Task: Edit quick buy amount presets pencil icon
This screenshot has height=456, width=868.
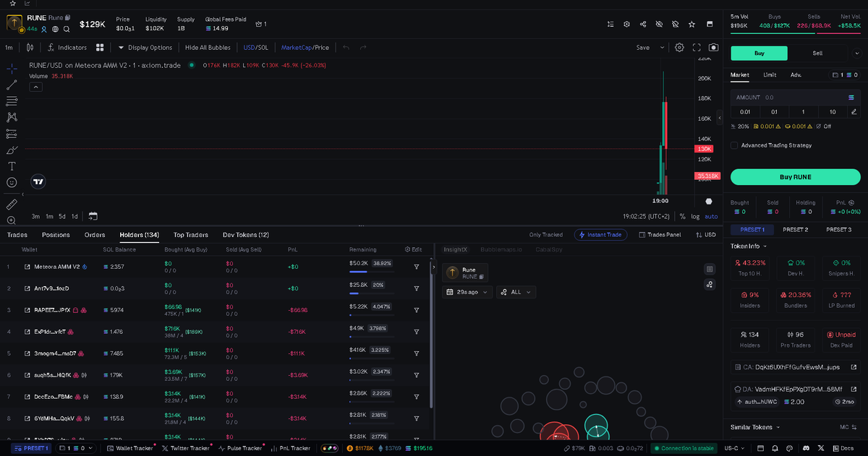Action: [x=854, y=111]
